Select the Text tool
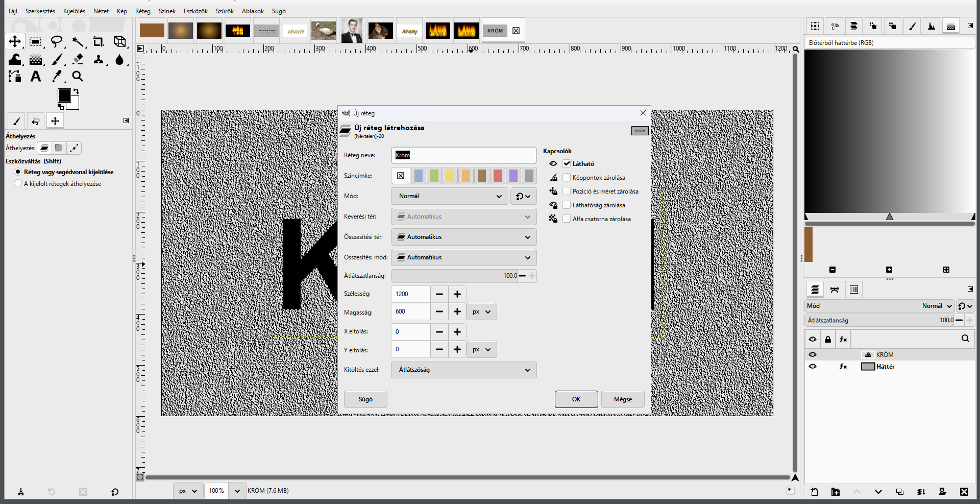Image resolution: width=980 pixels, height=504 pixels. pyautogui.click(x=35, y=76)
